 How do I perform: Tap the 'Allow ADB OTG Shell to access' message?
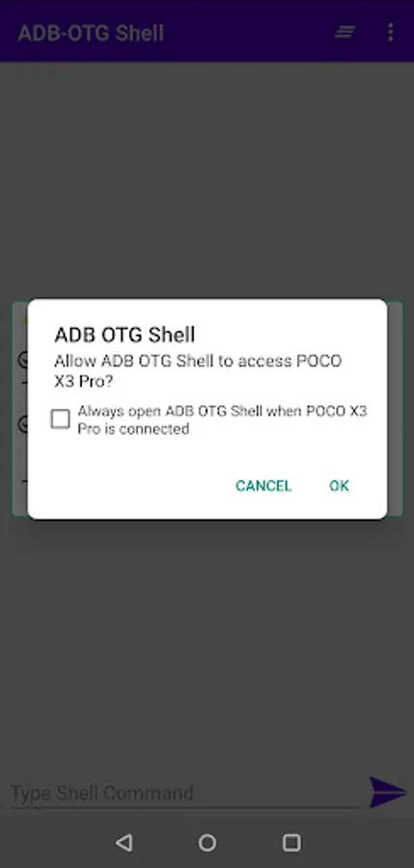click(198, 371)
